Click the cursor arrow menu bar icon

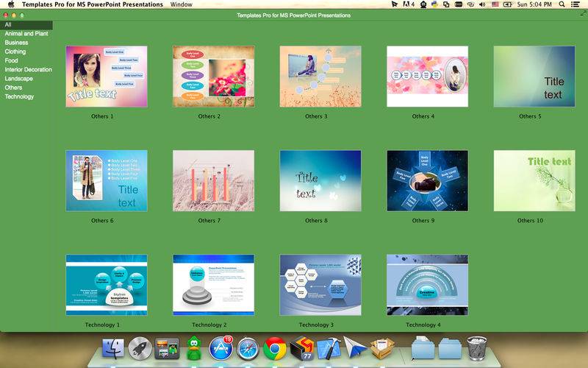tap(394, 4)
